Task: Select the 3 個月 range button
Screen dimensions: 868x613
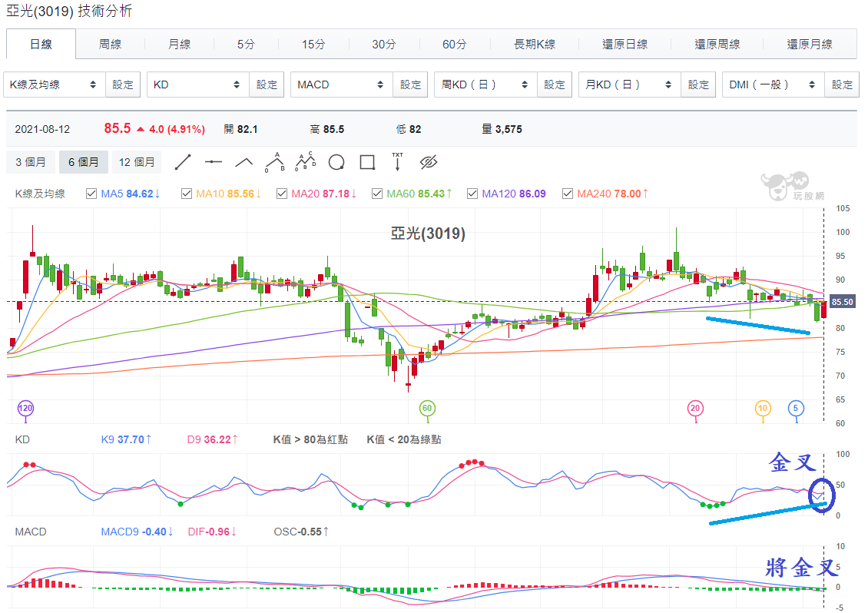Action: 31,162
